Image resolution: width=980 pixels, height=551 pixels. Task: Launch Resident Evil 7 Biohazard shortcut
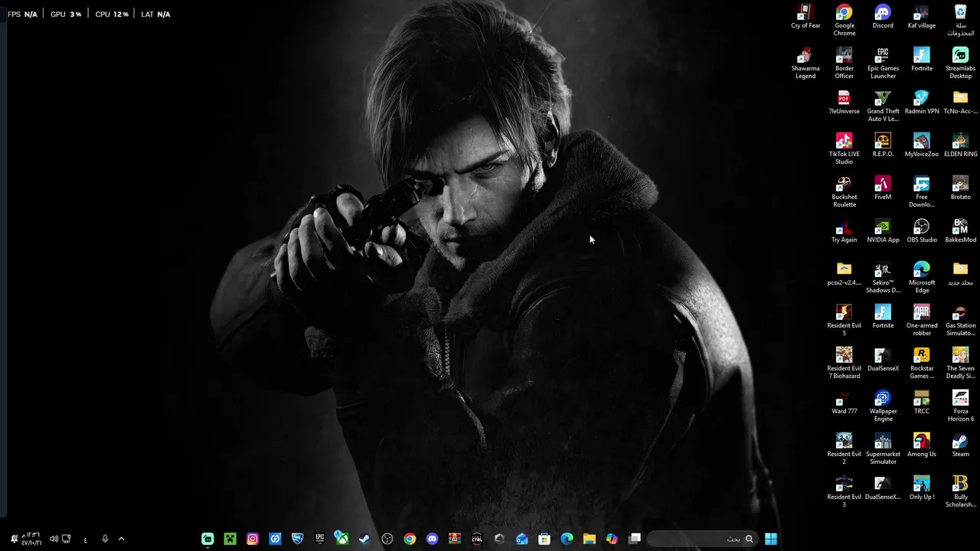(844, 364)
